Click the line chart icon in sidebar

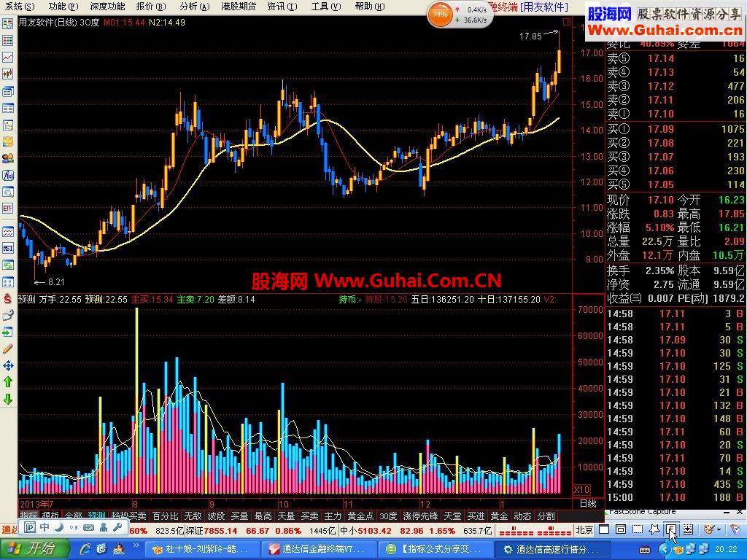[x=7, y=57]
